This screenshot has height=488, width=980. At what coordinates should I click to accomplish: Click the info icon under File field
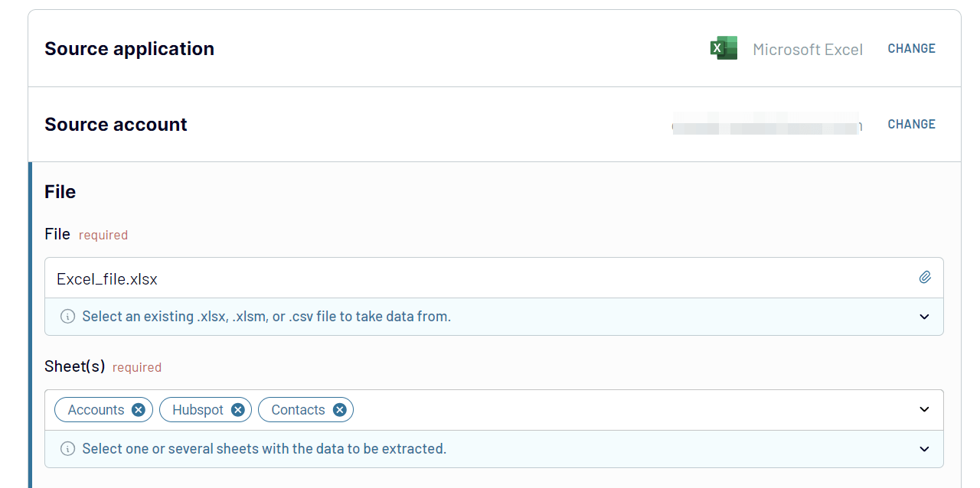click(67, 317)
